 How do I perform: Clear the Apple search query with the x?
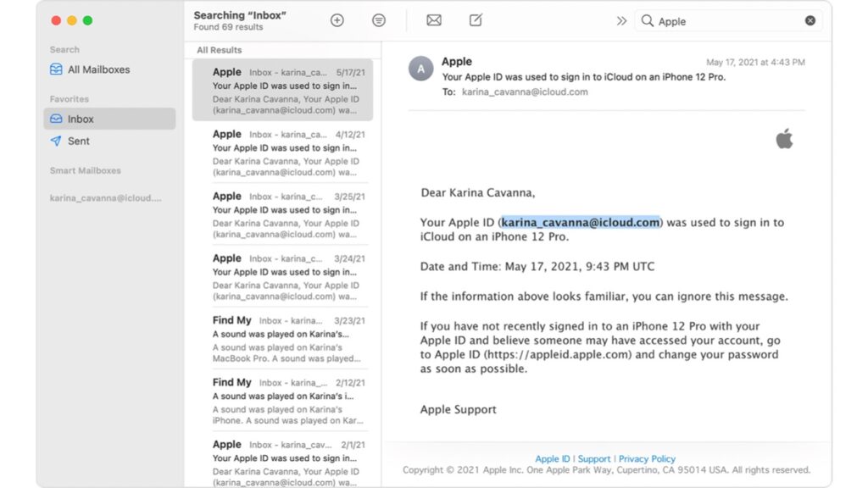click(810, 20)
